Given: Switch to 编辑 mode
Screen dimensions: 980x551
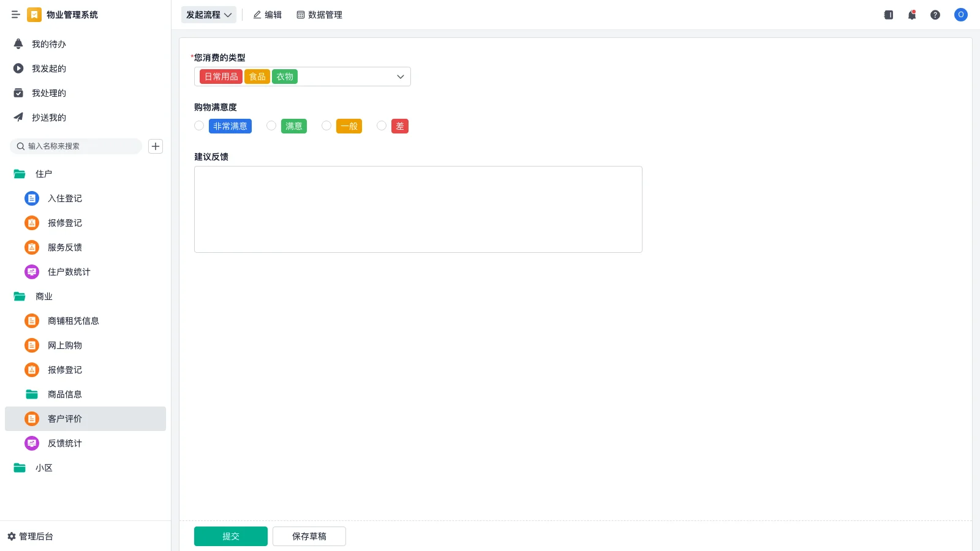Looking at the screenshot, I should click(268, 15).
